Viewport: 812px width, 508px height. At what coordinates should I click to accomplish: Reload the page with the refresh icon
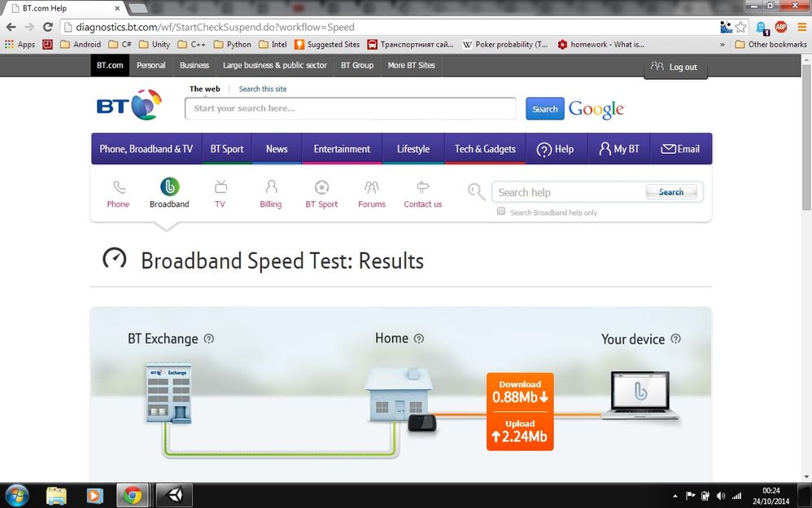click(x=48, y=27)
